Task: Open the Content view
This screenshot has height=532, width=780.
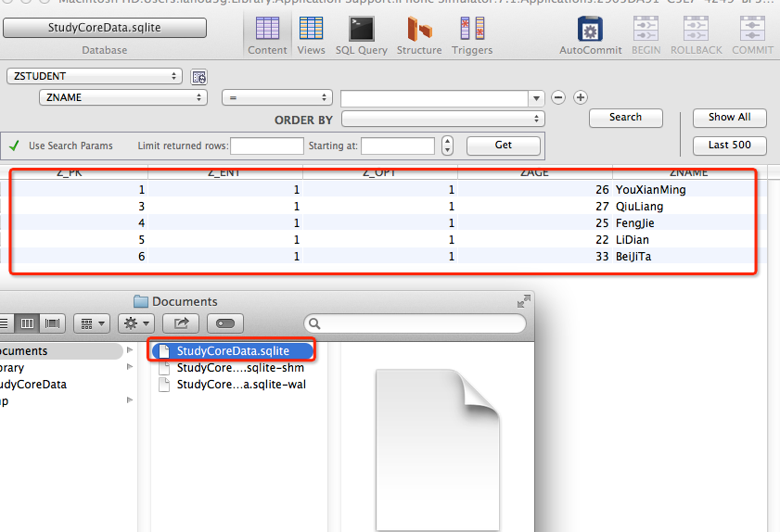Action: coord(268,35)
